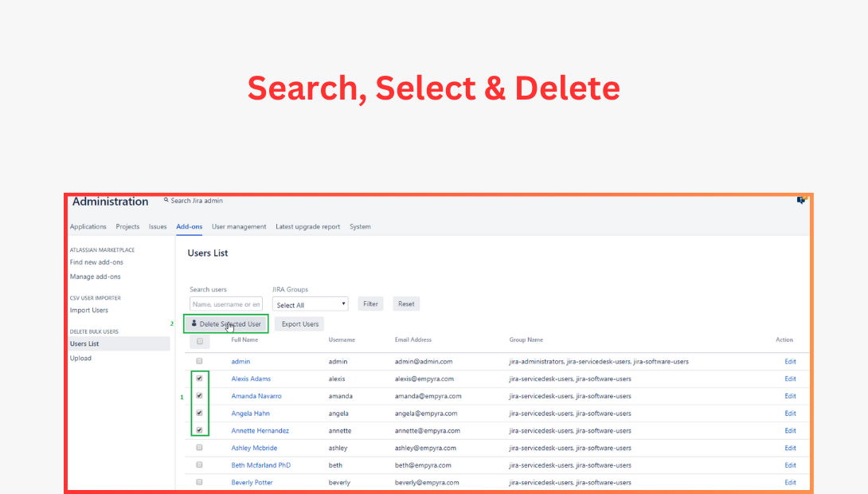
Task: Click the email ashley@empyra.com
Action: [x=425, y=448]
